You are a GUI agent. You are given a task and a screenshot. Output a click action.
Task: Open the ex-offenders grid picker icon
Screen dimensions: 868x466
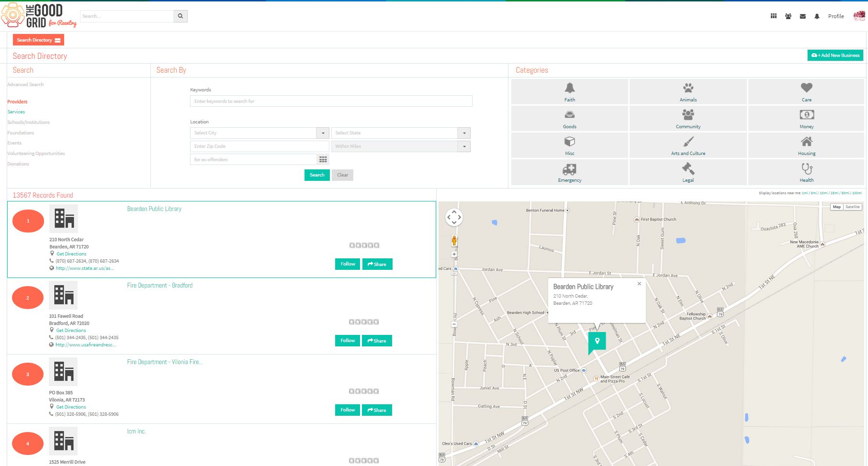(x=323, y=159)
